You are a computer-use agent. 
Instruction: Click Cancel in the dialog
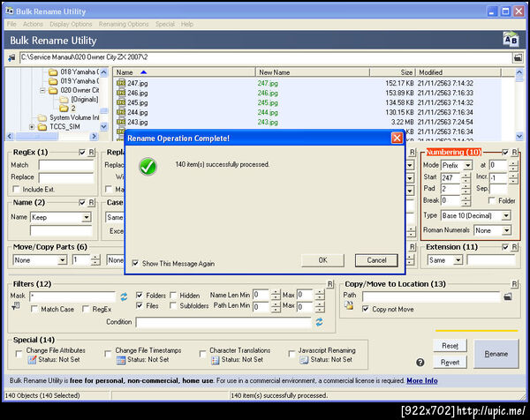376,260
